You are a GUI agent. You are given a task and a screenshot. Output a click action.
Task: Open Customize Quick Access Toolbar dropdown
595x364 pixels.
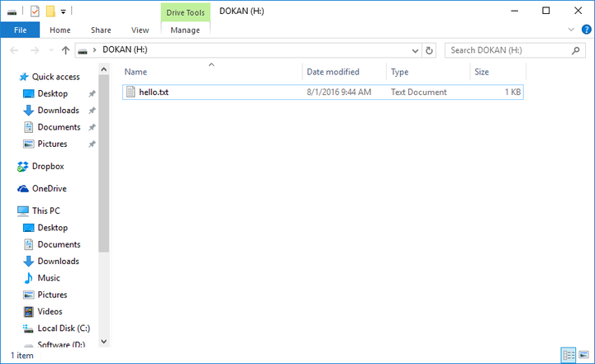click(x=64, y=12)
